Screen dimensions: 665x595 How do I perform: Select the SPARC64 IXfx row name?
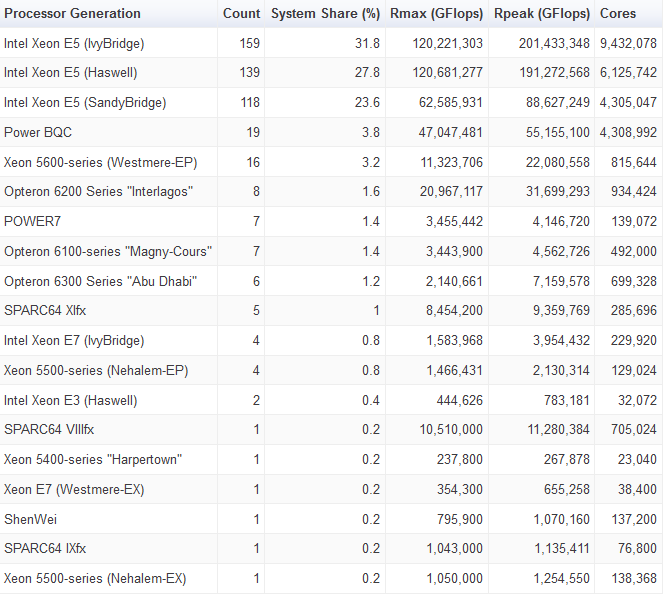coord(45,549)
